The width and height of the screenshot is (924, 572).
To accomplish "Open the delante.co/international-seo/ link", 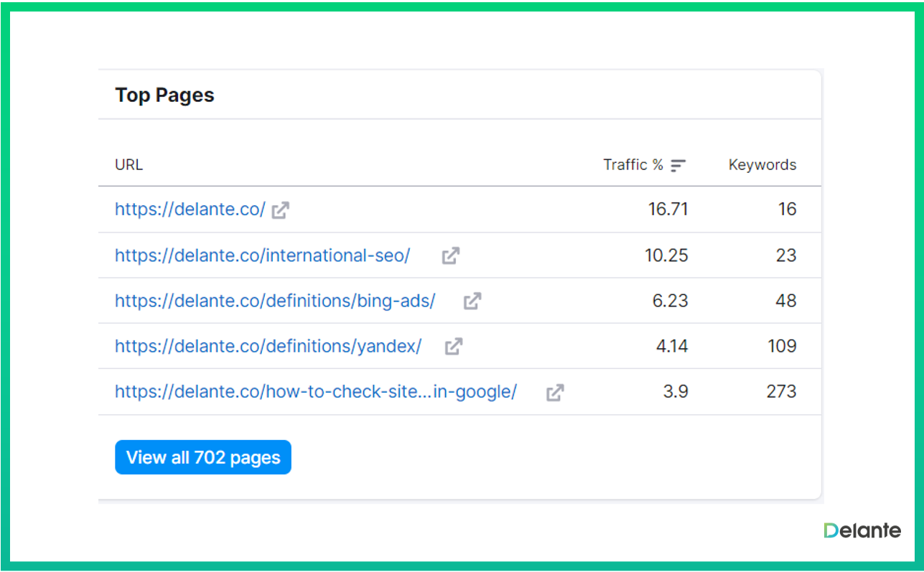I will coord(263,255).
